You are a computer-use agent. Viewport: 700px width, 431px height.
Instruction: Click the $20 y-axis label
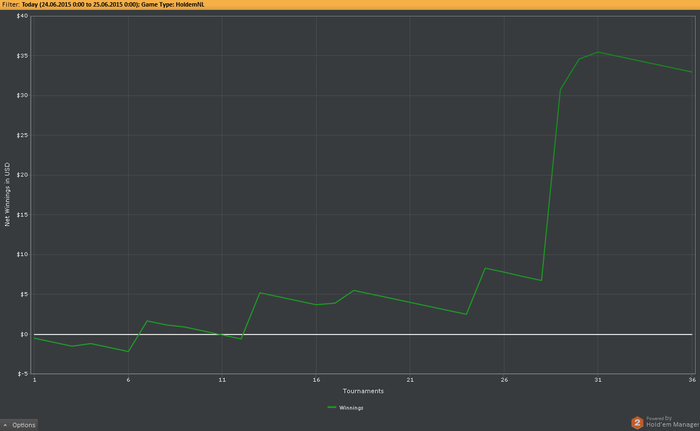click(22, 175)
